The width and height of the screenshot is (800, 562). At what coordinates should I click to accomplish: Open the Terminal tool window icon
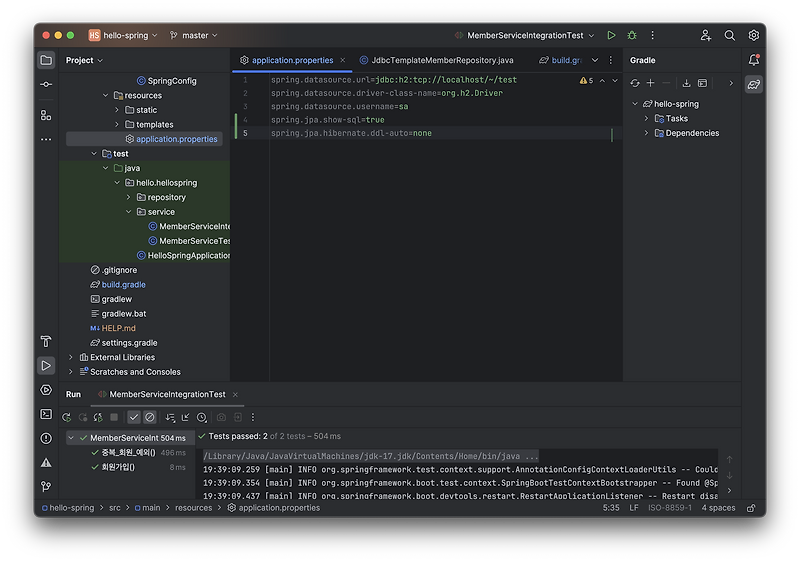(46, 414)
